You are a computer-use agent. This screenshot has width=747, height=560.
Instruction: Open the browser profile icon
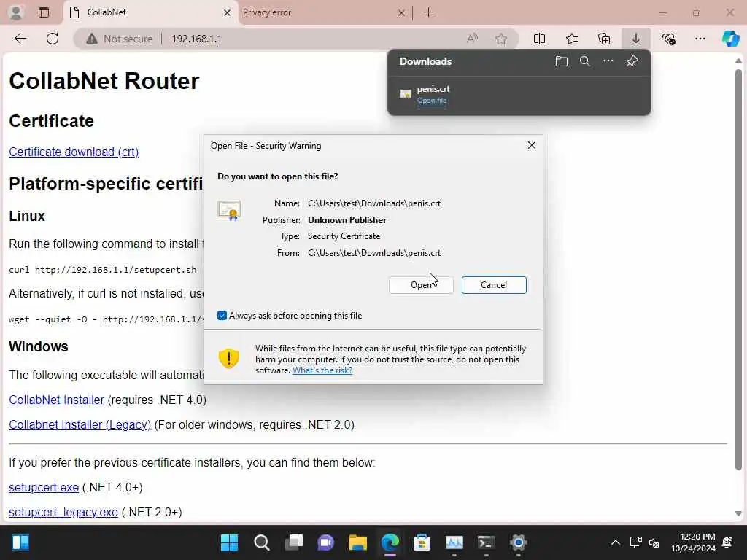click(x=16, y=12)
